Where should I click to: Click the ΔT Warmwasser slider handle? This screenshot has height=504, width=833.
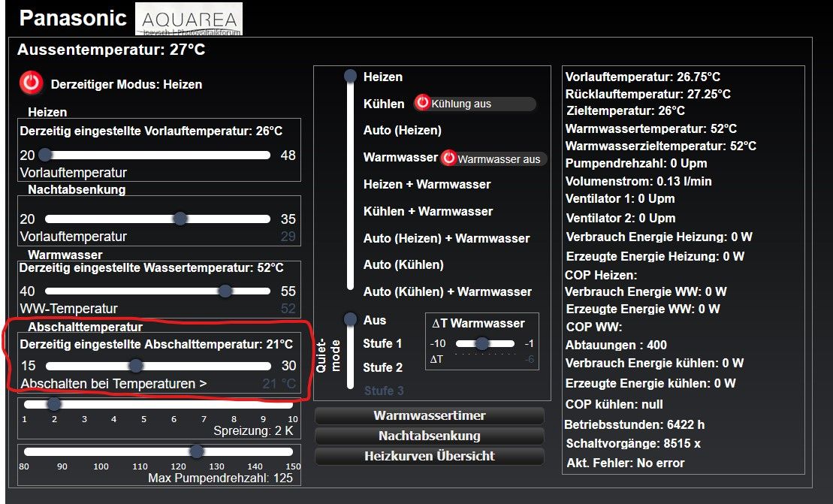pyautogui.click(x=481, y=343)
